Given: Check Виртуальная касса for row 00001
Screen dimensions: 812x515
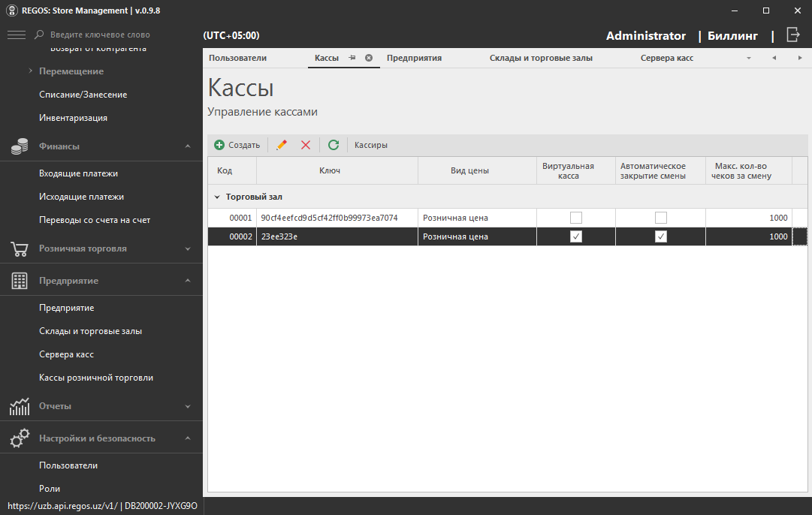Looking at the screenshot, I should coord(576,218).
